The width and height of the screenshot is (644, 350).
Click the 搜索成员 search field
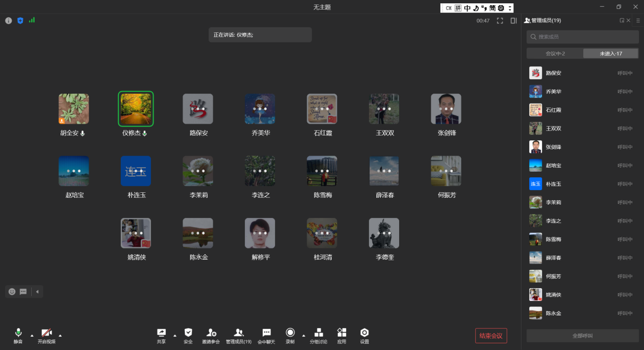pyautogui.click(x=583, y=37)
